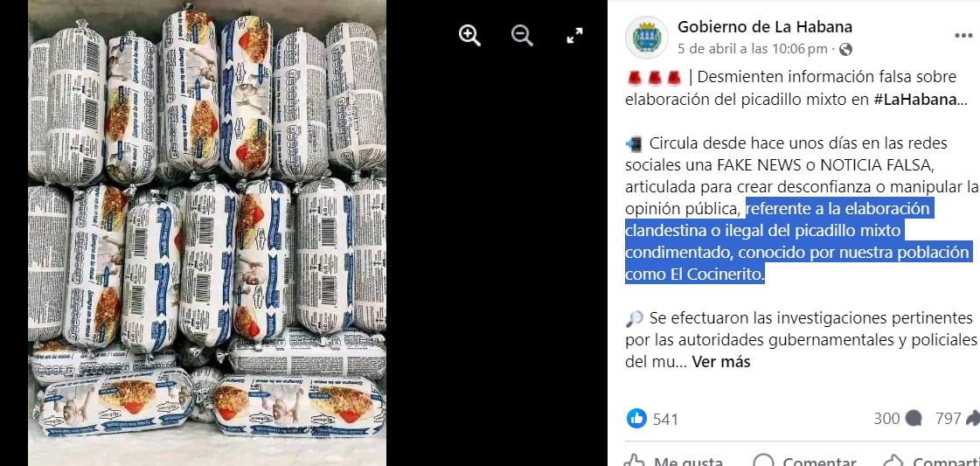Zoom out of the photo
Screen dimensions: 980x466
(x=522, y=36)
